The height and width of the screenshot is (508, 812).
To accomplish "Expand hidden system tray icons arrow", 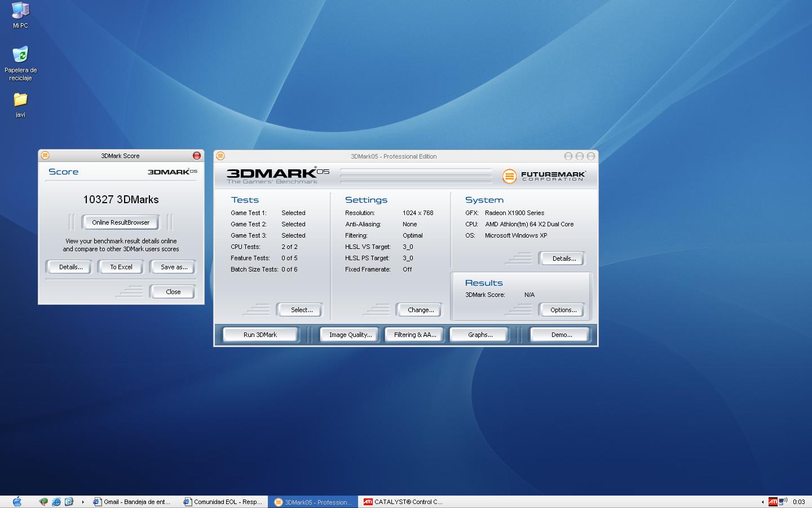I will point(762,501).
